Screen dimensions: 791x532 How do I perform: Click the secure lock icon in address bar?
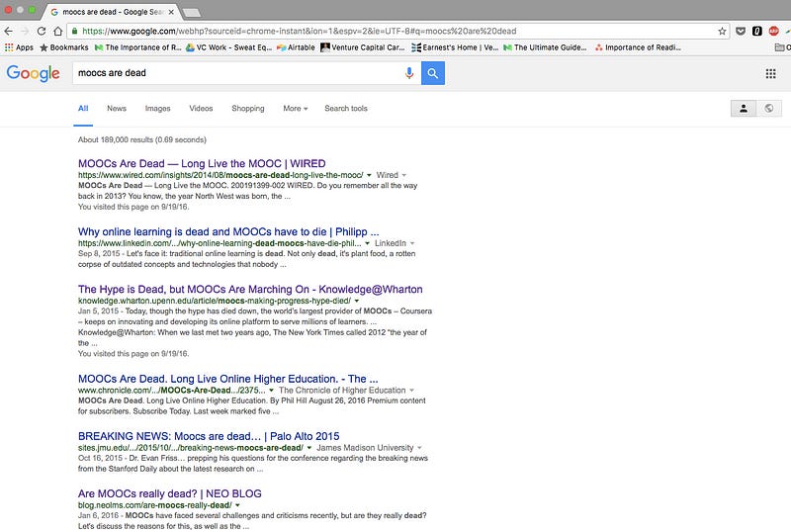(x=75, y=32)
